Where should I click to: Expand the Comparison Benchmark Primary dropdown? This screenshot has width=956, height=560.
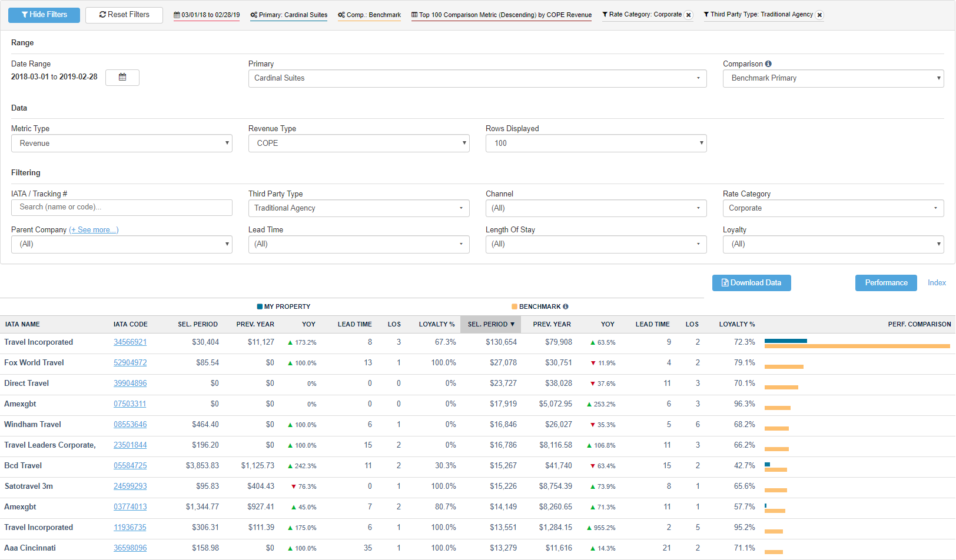click(x=833, y=78)
